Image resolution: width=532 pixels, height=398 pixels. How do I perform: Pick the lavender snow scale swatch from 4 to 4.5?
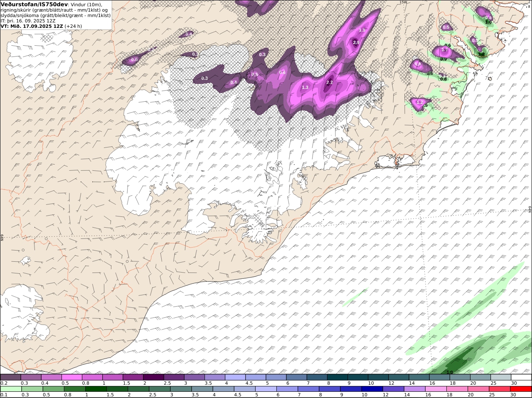click(x=236, y=377)
